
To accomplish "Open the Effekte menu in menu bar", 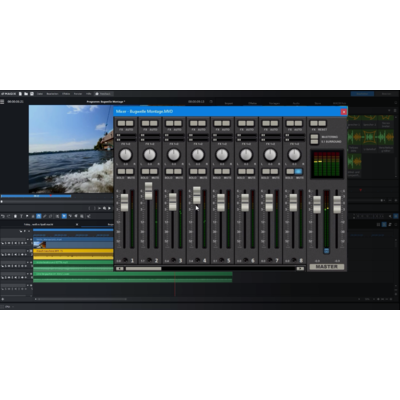I will 66,94.
